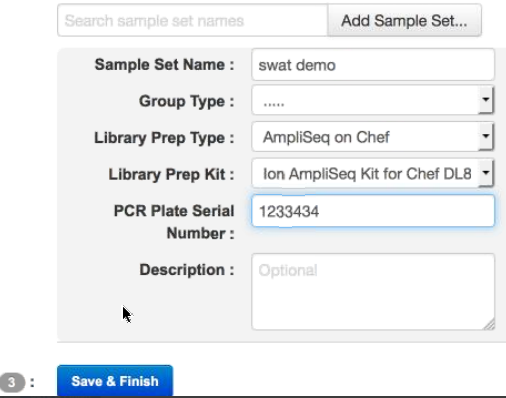The height and width of the screenshot is (398, 506).
Task: Click the Search sample set names field
Action: [193, 20]
